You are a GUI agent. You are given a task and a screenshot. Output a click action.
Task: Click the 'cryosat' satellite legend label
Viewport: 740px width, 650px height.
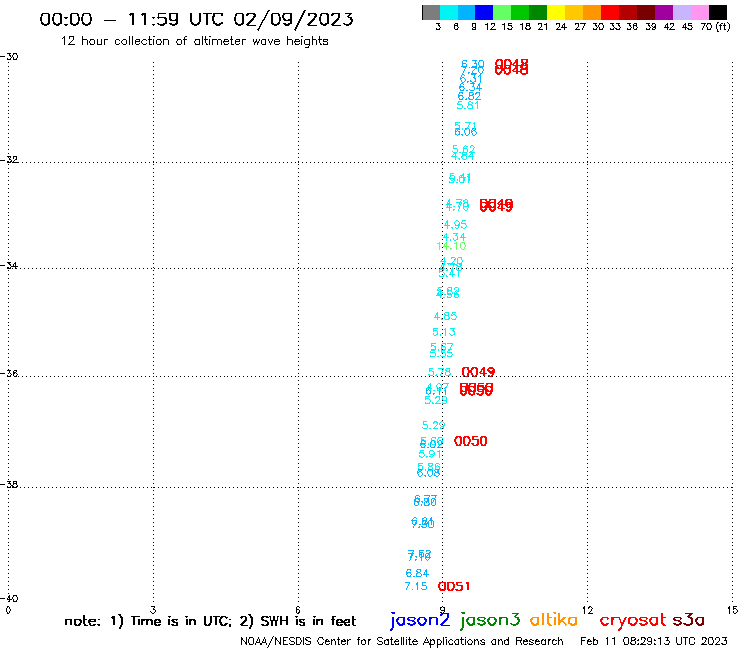pyautogui.click(x=633, y=620)
